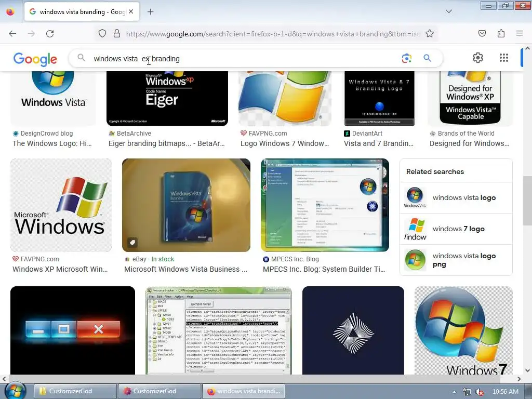Open the Windows XP Eiger image thumbnail
This screenshot has width=532, height=399.
click(167, 98)
